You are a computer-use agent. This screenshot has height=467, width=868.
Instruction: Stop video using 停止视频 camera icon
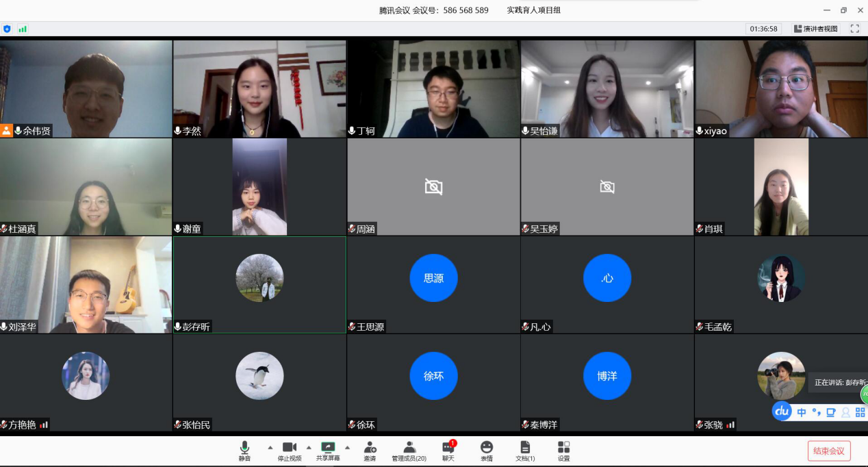(289, 451)
